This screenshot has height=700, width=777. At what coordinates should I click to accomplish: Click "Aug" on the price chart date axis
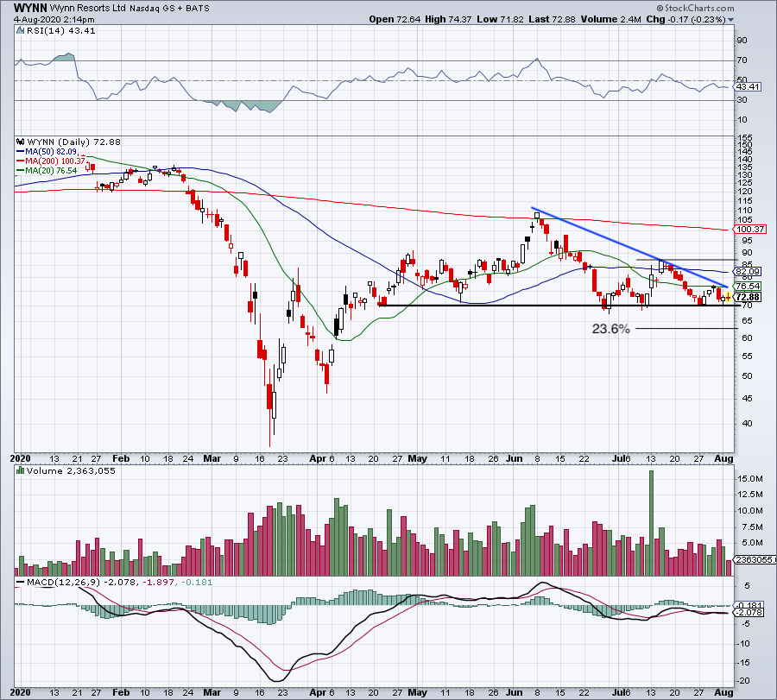click(724, 458)
